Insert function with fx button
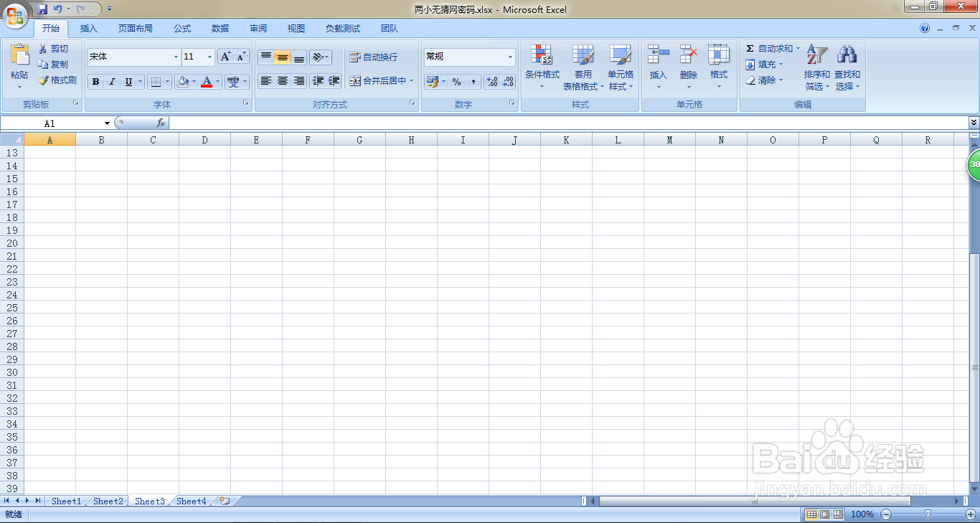The width and height of the screenshot is (980, 523). pos(161,123)
